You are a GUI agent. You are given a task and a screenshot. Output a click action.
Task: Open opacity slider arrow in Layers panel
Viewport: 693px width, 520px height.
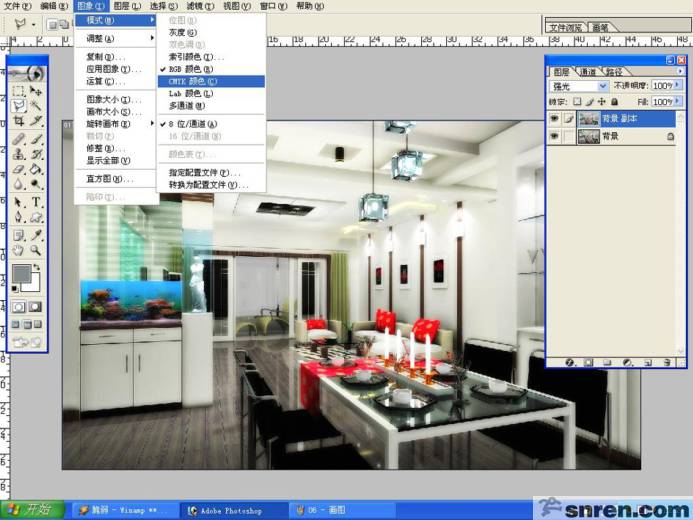678,85
